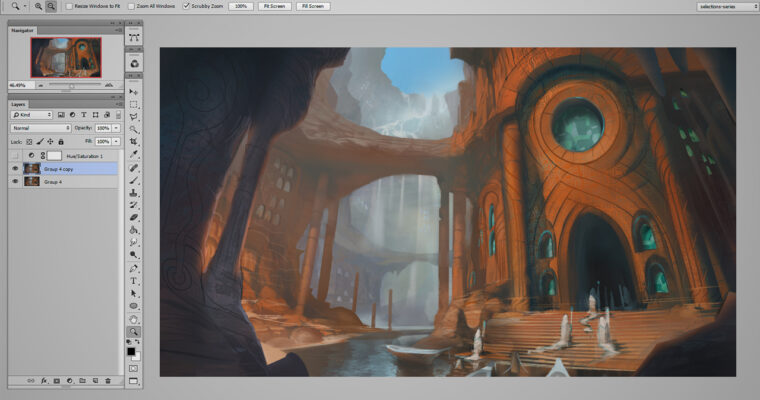Click the zoom in magnifier icon
The height and width of the screenshot is (400, 760).
click(38, 6)
